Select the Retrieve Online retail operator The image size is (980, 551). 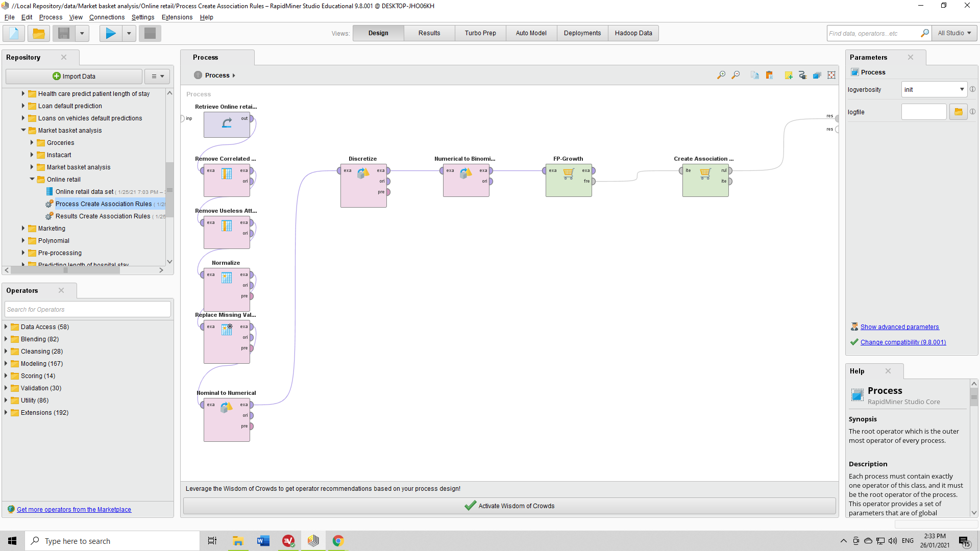(227, 124)
